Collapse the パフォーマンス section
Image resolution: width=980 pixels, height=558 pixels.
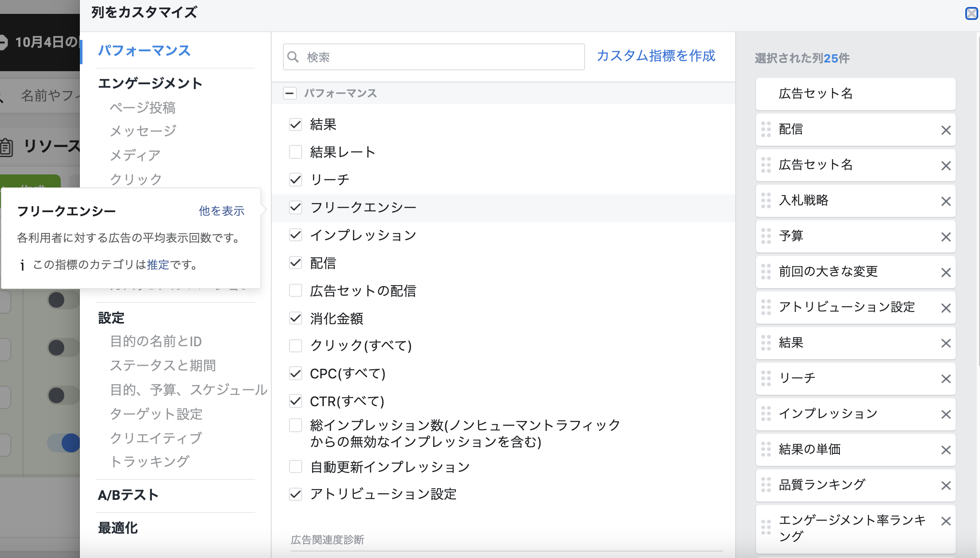pyautogui.click(x=289, y=93)
